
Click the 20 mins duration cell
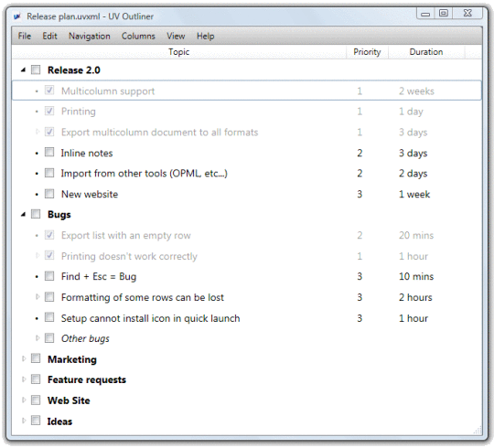point(416,236)
